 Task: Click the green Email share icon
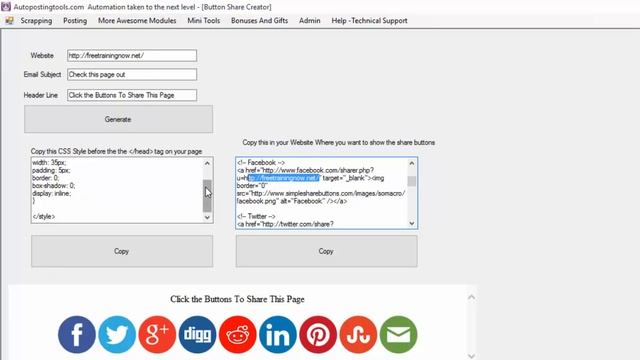click(x=398, y=334)
